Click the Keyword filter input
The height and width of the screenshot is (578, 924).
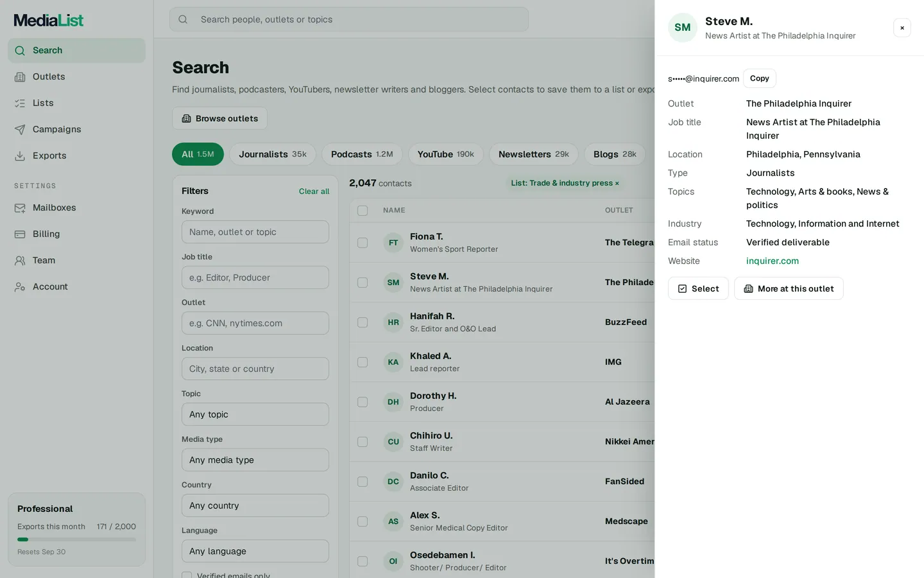coord(255,232)
